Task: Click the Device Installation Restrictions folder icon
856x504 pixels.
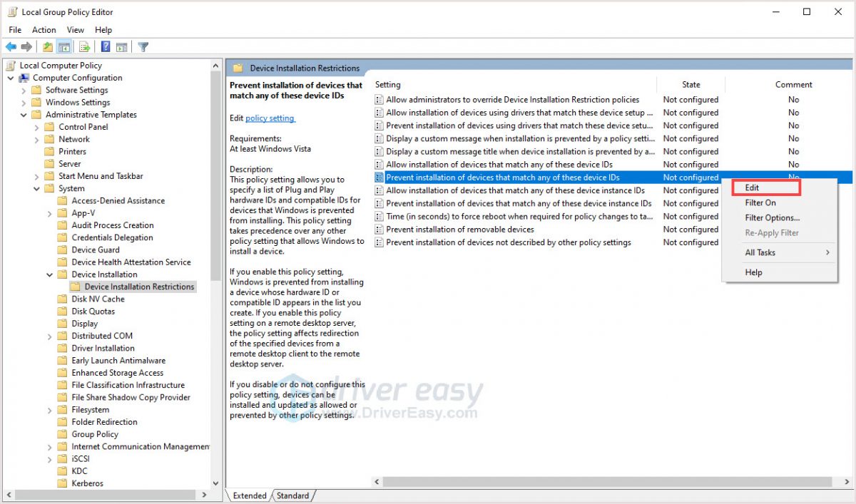Action: (74, 287)
